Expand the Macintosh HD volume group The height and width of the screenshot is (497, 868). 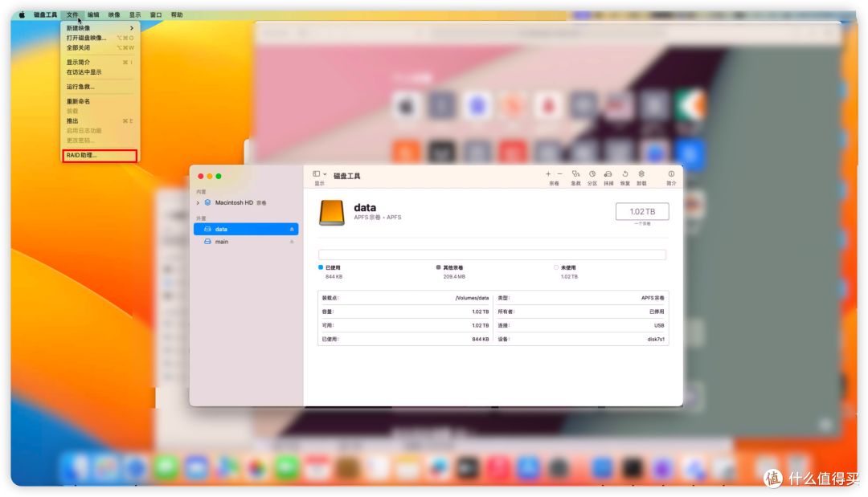pyautogui.click(x=198, y=203)
